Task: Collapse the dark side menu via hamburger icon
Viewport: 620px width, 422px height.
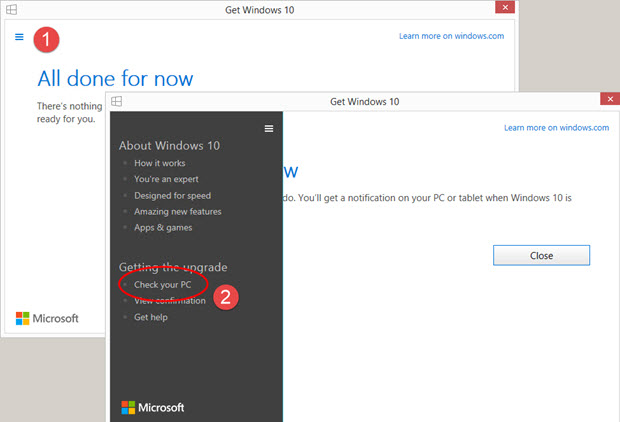Action: pos(269,129)
